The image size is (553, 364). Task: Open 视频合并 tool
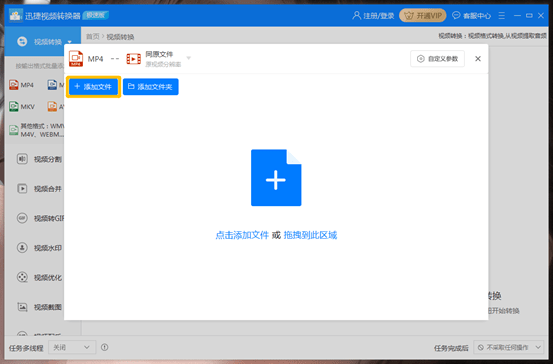39,189
